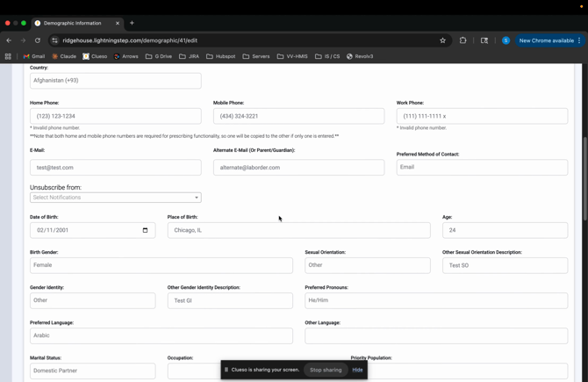Screen dimensions: 588x382
Task: Click the browser back arrow
Action: pos(9,40)
